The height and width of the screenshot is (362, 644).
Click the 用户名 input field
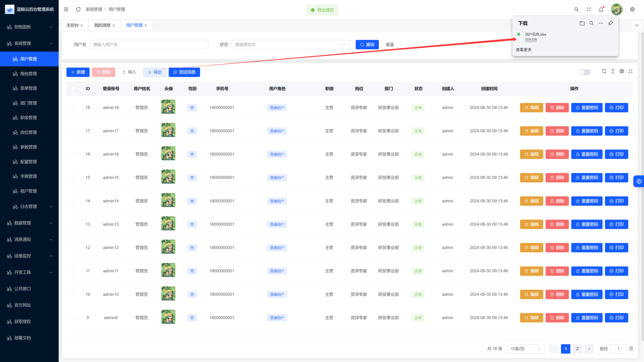coord(149,45)
